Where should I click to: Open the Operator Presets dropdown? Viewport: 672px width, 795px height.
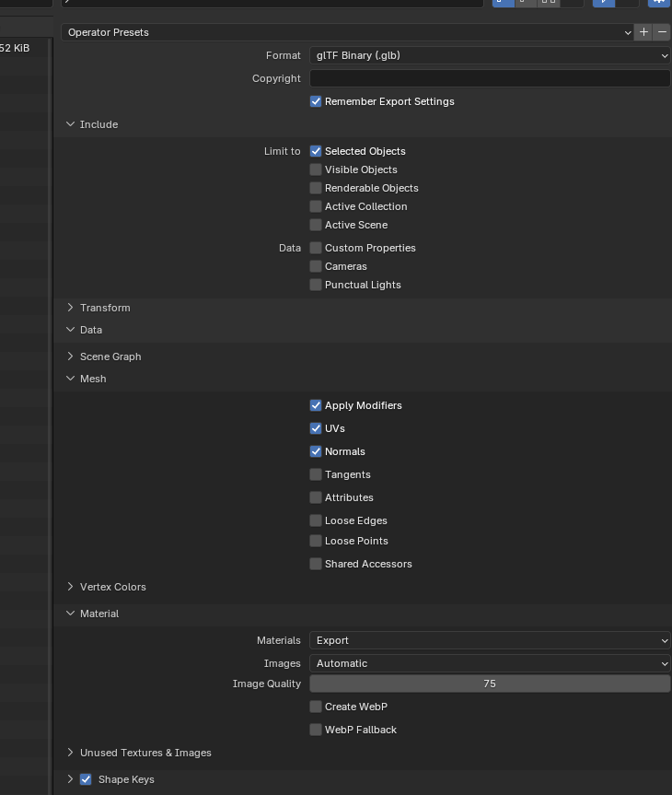point(348,32)
